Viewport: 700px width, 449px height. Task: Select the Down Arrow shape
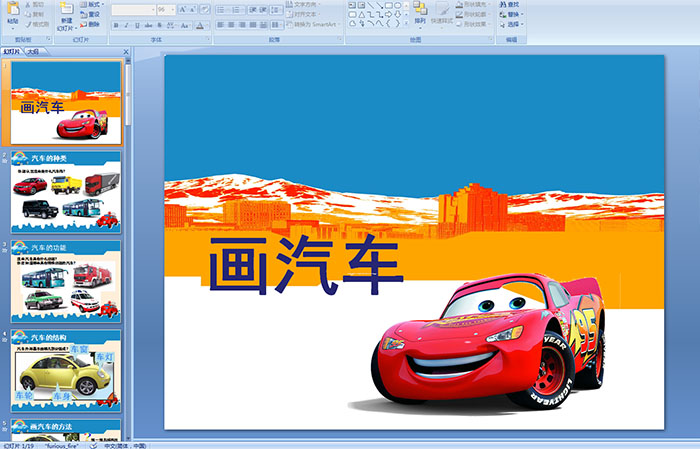(397, 15)
